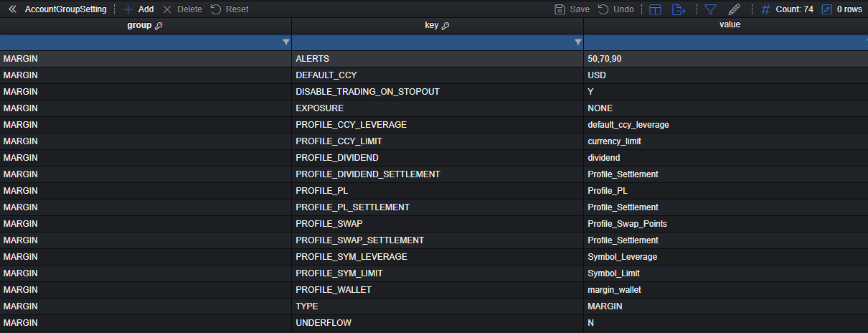Select PROFILE_DIVIDEND key cell
Screen dimensions: 868x333
point(438,158)
